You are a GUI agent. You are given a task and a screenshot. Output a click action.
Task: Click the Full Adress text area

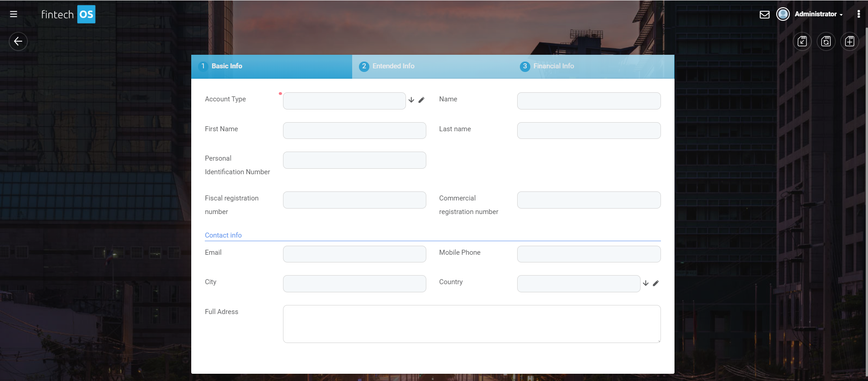pos(472,324)
